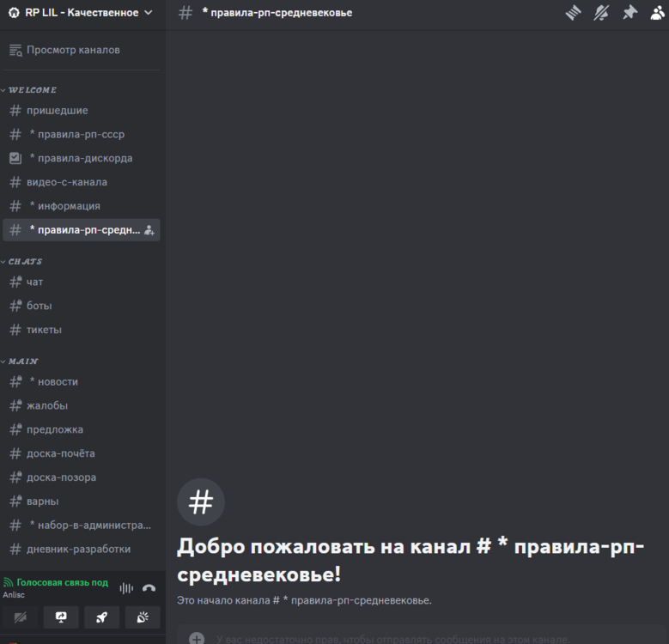Toggle noise suppression waveform icon
The image size is (669, 644).
point(126,588)
